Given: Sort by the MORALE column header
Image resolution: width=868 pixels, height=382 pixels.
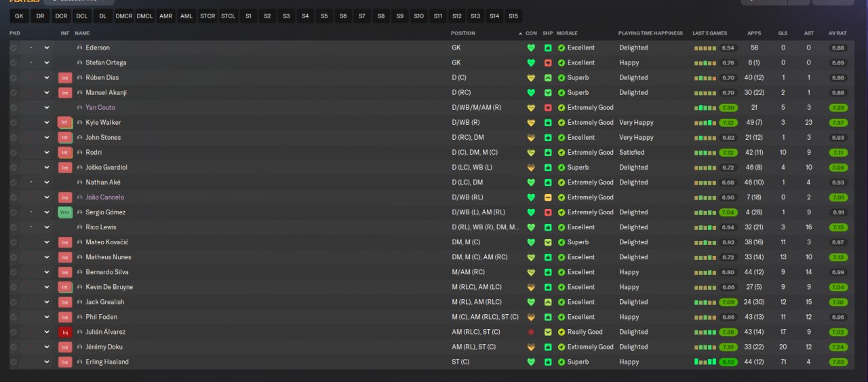Looking at the screenshot, I should tap(567, 33).
